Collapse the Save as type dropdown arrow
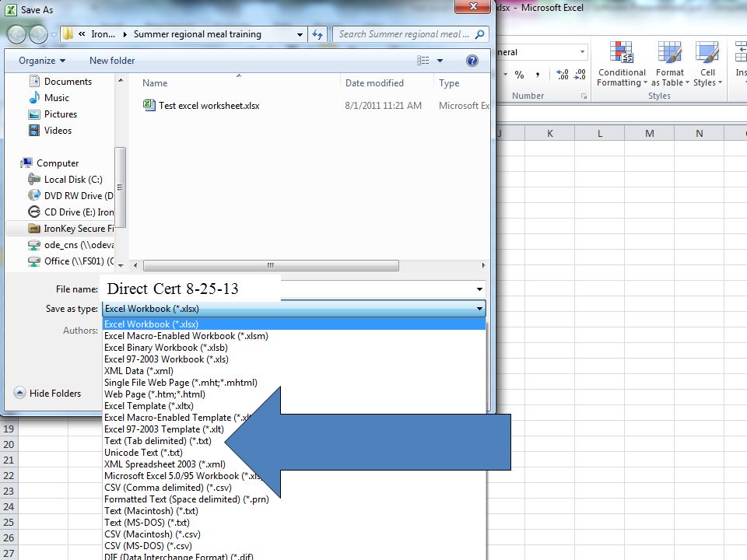 tap(479, 309)
